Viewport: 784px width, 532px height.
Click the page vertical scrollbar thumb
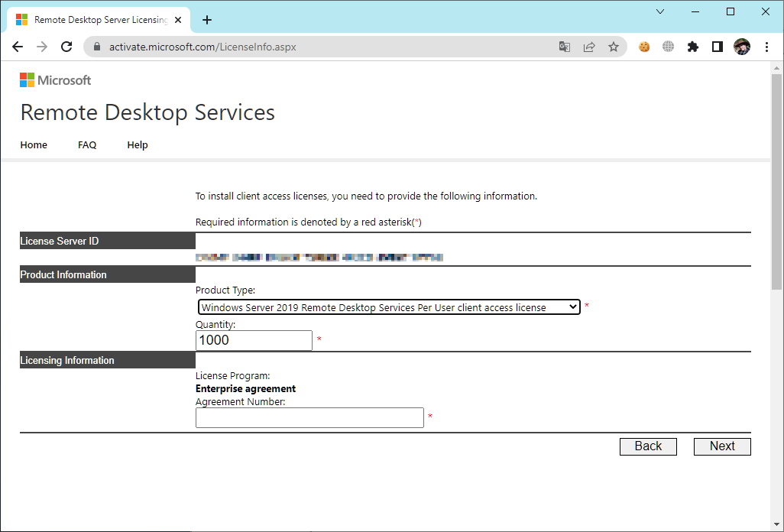pos(776,181)
